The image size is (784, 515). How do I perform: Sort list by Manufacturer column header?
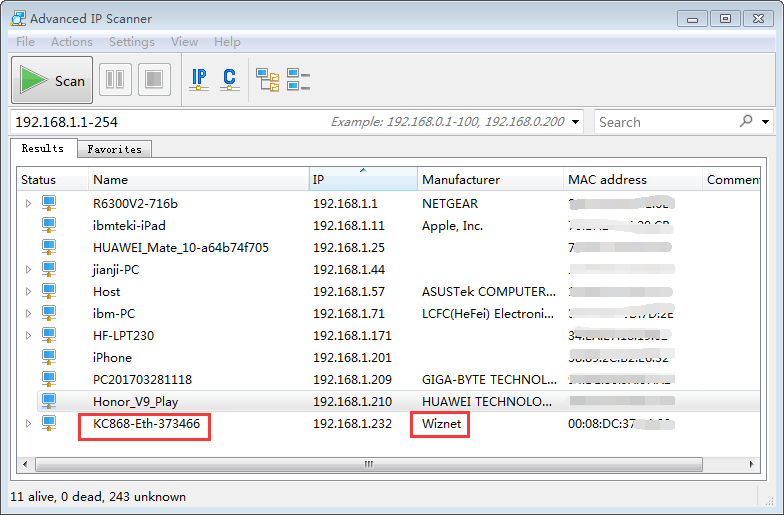tap(460, 180)
